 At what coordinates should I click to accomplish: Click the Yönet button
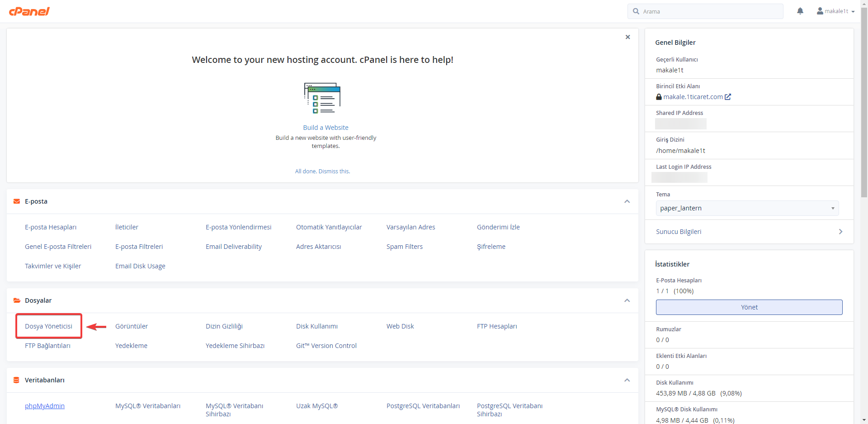point(749,307)
